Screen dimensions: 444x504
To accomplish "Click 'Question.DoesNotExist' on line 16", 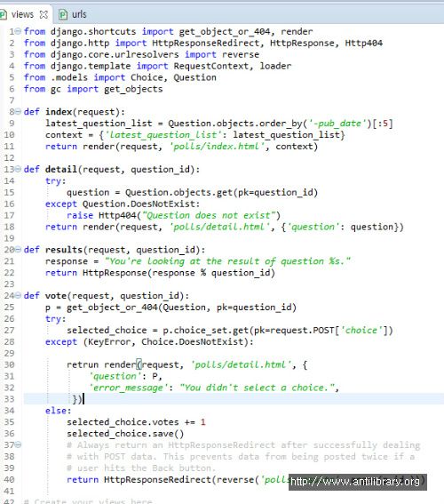I will click(139, 204).
